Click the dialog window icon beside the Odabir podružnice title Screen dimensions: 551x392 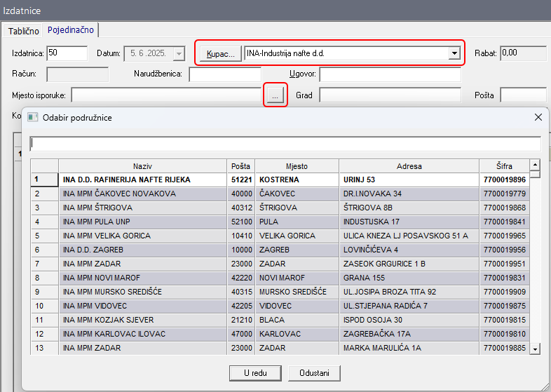click(33, 117)
